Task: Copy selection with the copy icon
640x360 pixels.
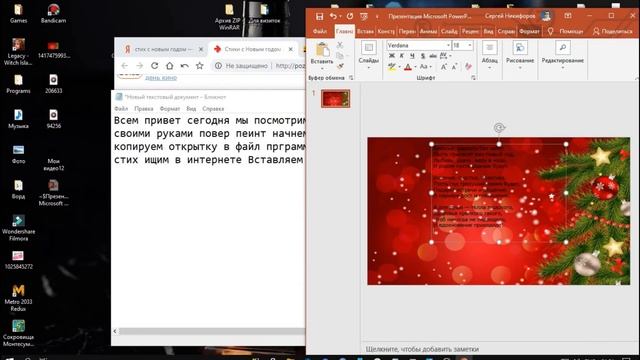Action: point(340,56)
